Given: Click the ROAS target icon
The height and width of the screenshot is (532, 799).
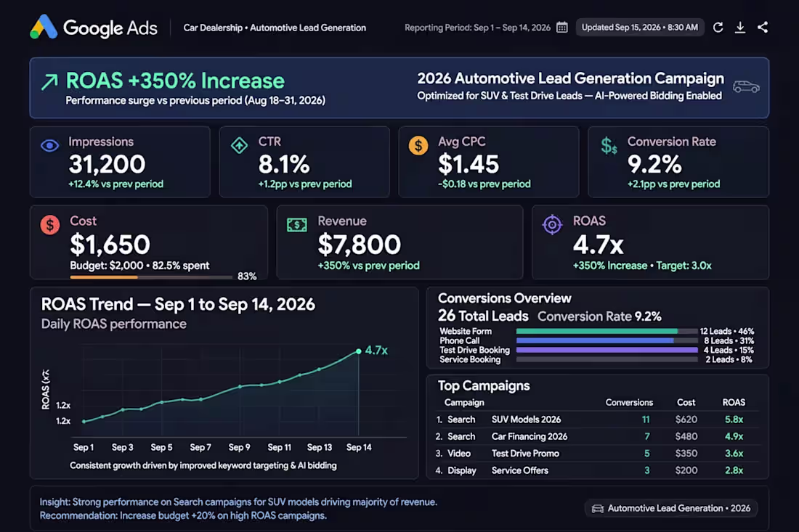Looking at the screenshot, I should (552, 224).
